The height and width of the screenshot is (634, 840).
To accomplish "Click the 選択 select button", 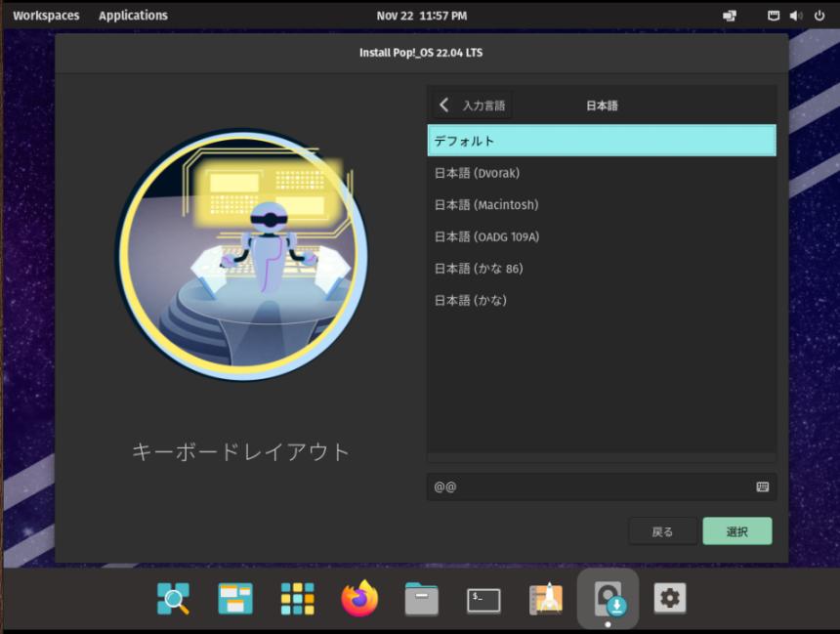I will [x=737, y=531].
